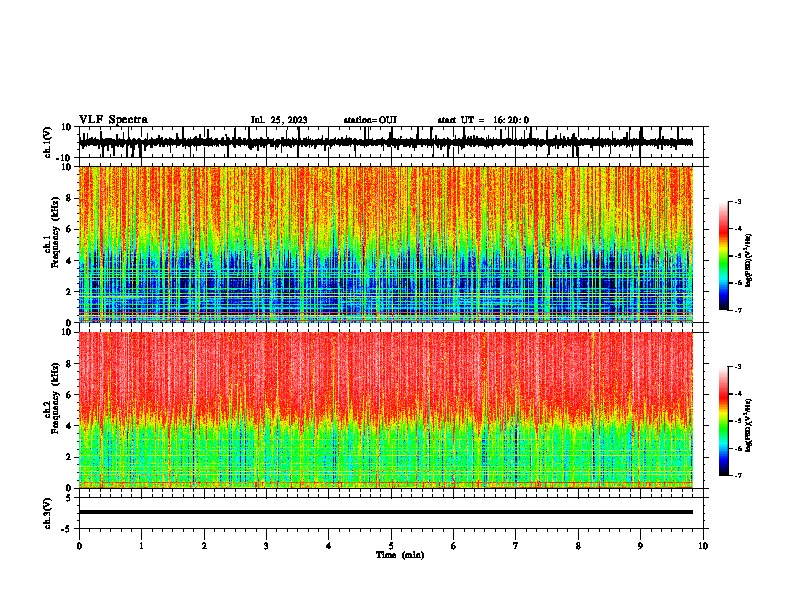Click the '-5' tick on the ch.3(V) axis
792x612 pixels.
click(x=67, y=529)
